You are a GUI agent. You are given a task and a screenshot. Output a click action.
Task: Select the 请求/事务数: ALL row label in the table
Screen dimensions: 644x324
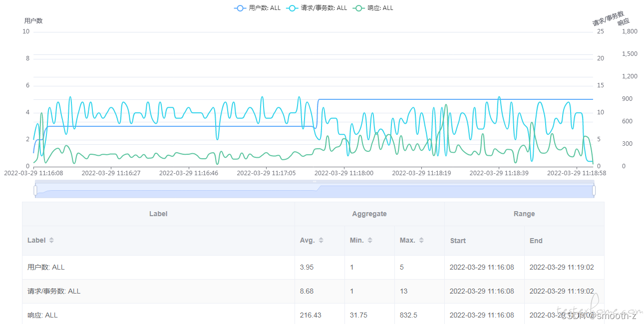(54, 291)
